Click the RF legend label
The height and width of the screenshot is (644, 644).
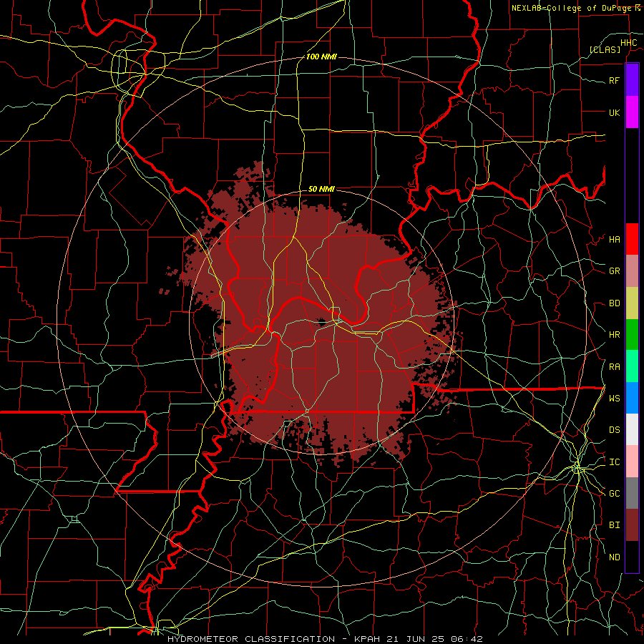pyautogui.click(x=615, y=80)
